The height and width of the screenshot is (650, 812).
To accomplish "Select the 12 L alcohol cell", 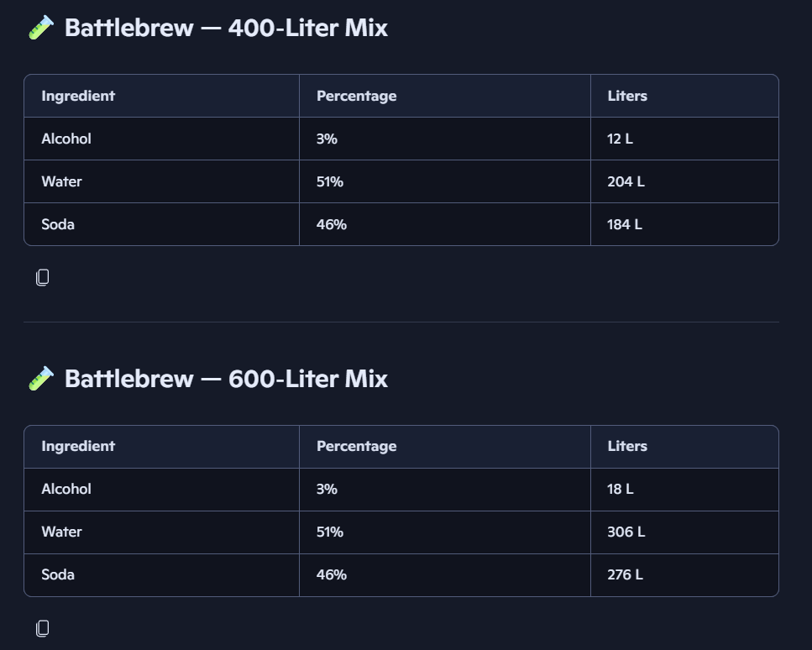I will click(x=684, y=139).
